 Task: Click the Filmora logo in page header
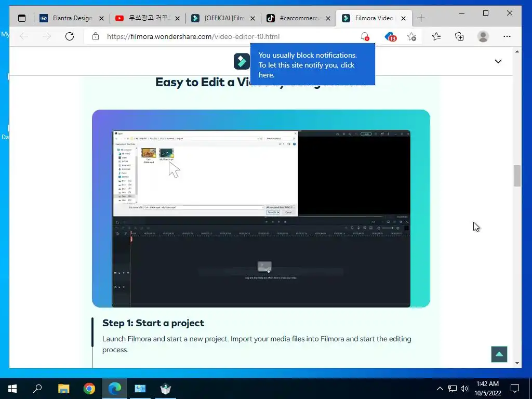point(242,61)
